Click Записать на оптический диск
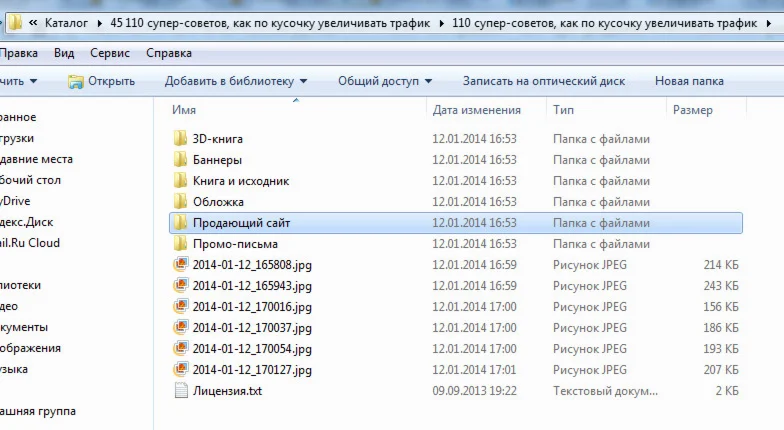The image size is (784, 430). click(x=544, y=81)
